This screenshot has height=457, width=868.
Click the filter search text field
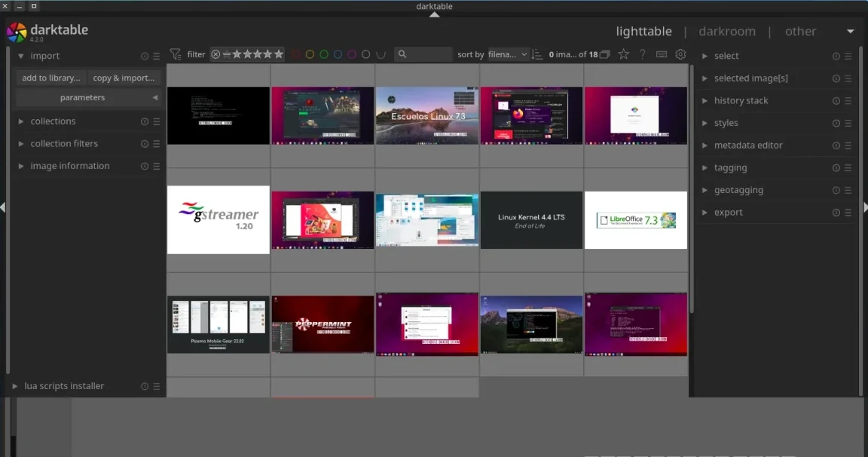click(x=423, y=54)
